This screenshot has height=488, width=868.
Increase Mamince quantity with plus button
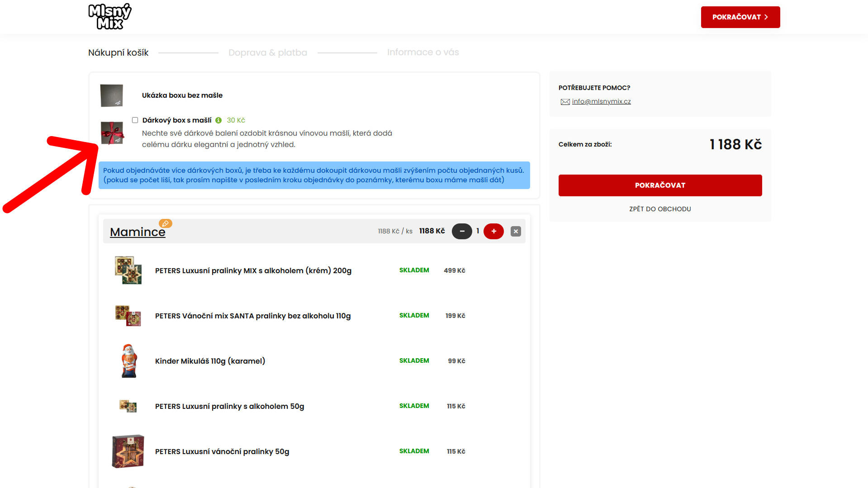[493, 231]
